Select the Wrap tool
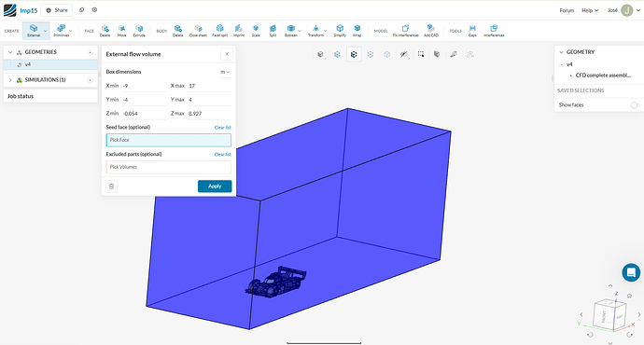This screenshot has width=644, height=345. (357, 31)
